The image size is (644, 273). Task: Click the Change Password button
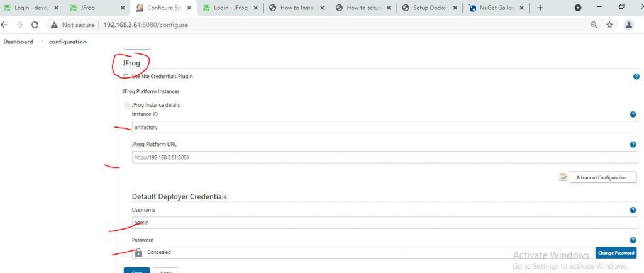616,252
